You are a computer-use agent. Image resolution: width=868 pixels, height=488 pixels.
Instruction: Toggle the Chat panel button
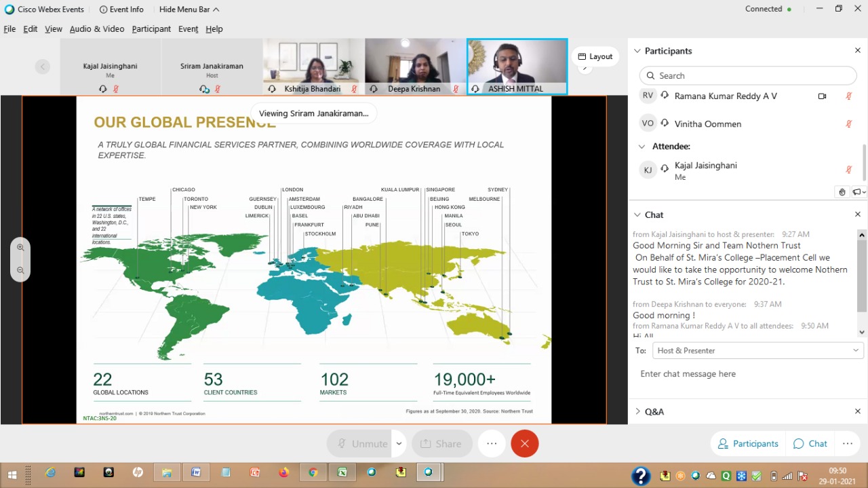pos(810,443)
